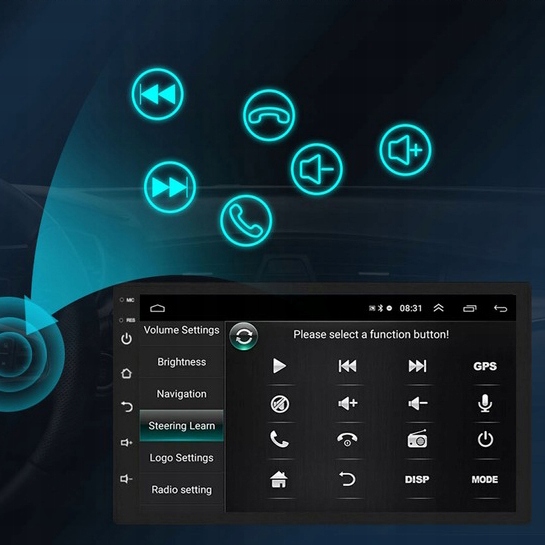Select the radio function icon
Image resolution: width=545 pixels, height=545 pixels.
[417, 439]
